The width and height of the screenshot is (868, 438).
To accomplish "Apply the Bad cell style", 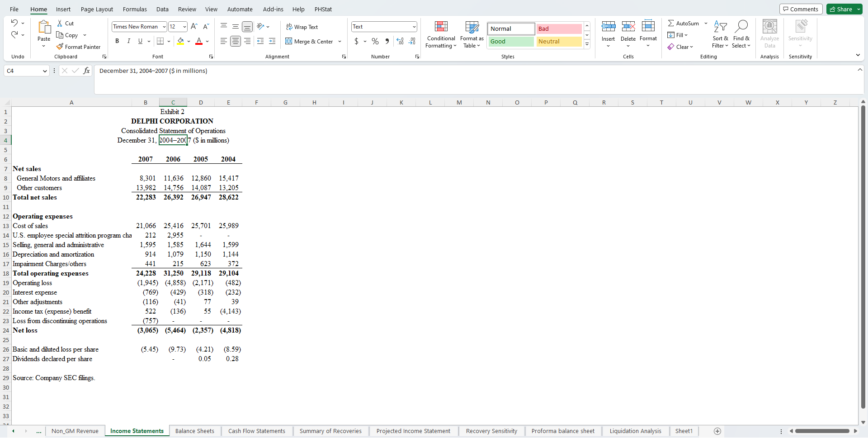I will click(x=559, y=29).
